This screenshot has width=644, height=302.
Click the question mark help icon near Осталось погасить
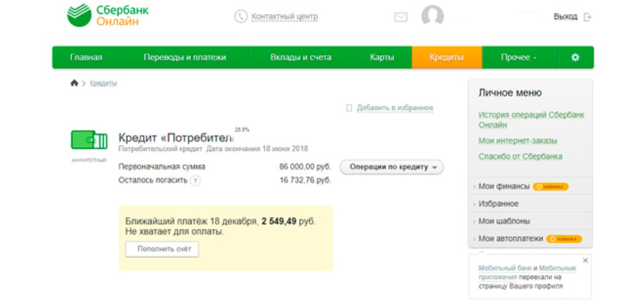195,181
